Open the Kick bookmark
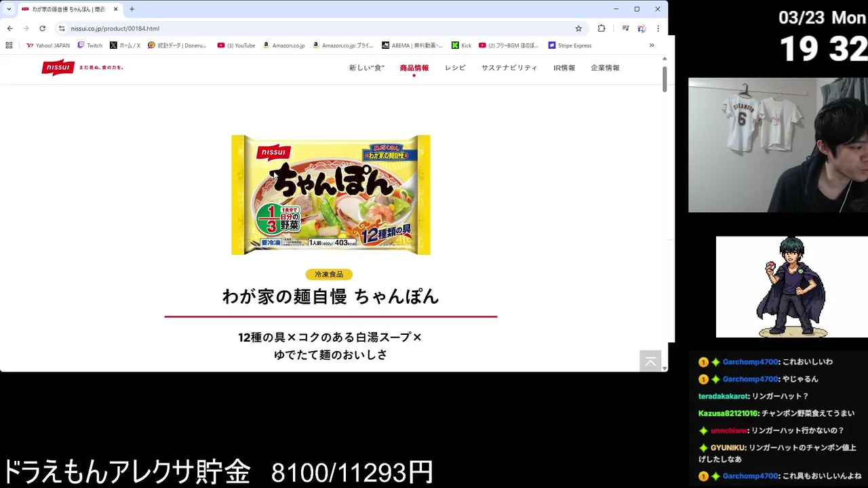Image resolution: width=868 pixels, height=488 pixels. tap(462, 45)
